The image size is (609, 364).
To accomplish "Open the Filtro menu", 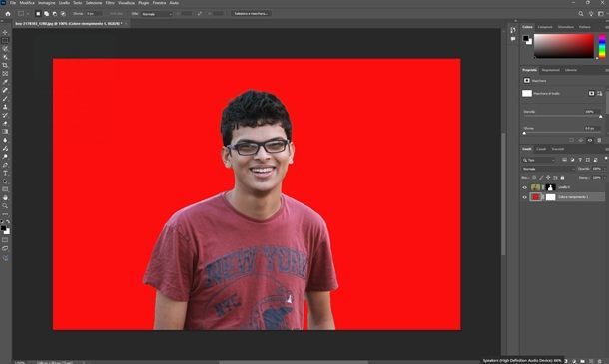I will [110, 3].
